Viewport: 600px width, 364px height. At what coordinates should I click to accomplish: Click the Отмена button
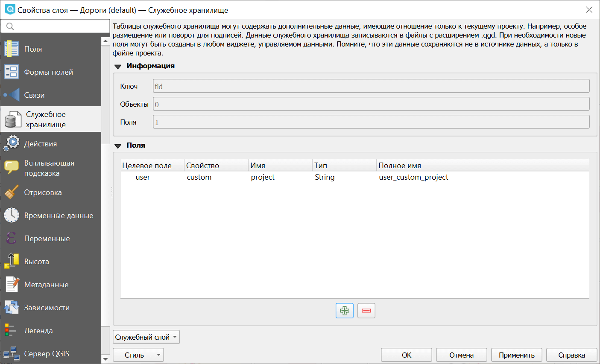click(461, 355)
